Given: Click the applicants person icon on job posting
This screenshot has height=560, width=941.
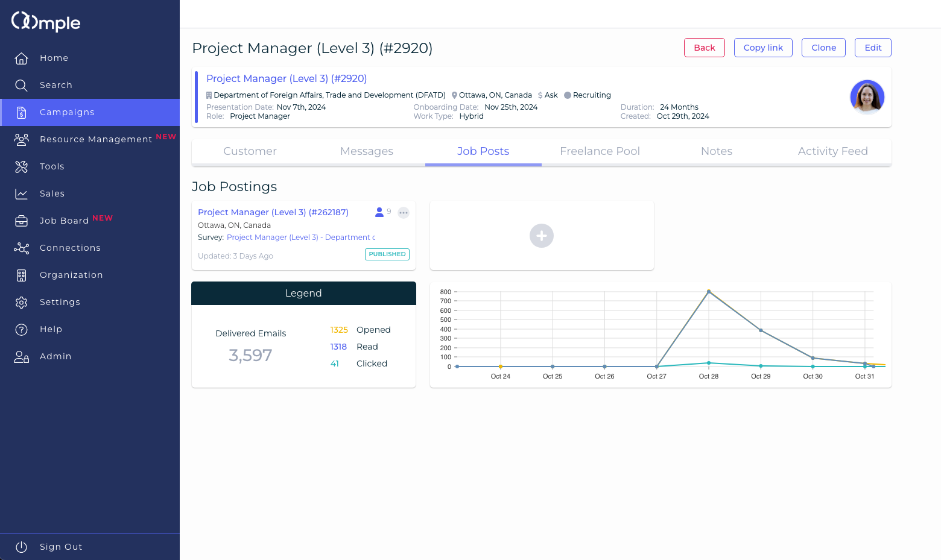Looking at the screenshot, I should pos(379,212).
